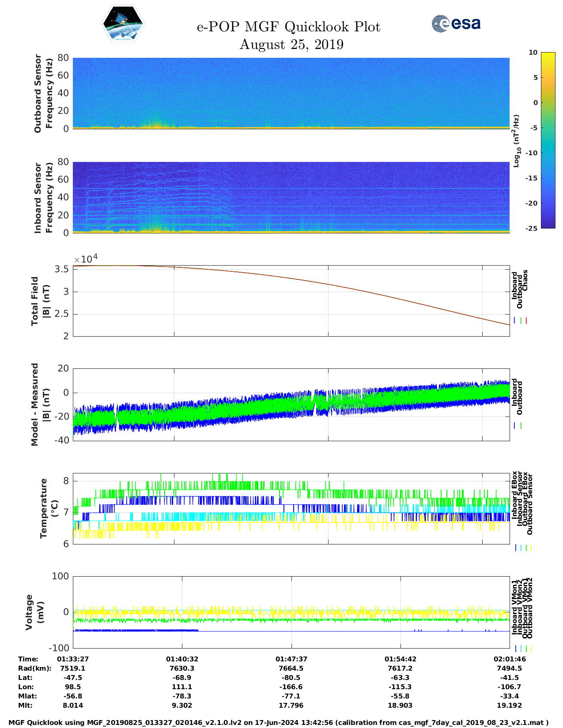Click the Total Field |B| curve plot

291,301
